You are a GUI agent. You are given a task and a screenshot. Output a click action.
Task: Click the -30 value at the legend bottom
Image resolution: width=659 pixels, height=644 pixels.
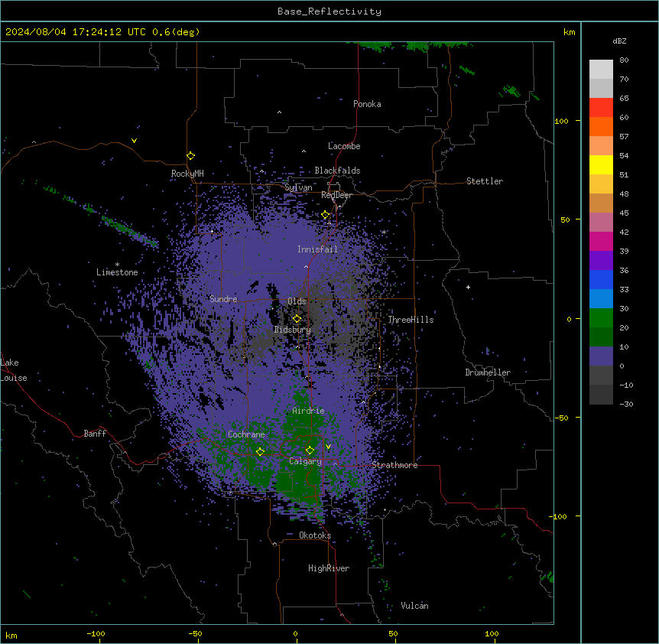(626, 405)
